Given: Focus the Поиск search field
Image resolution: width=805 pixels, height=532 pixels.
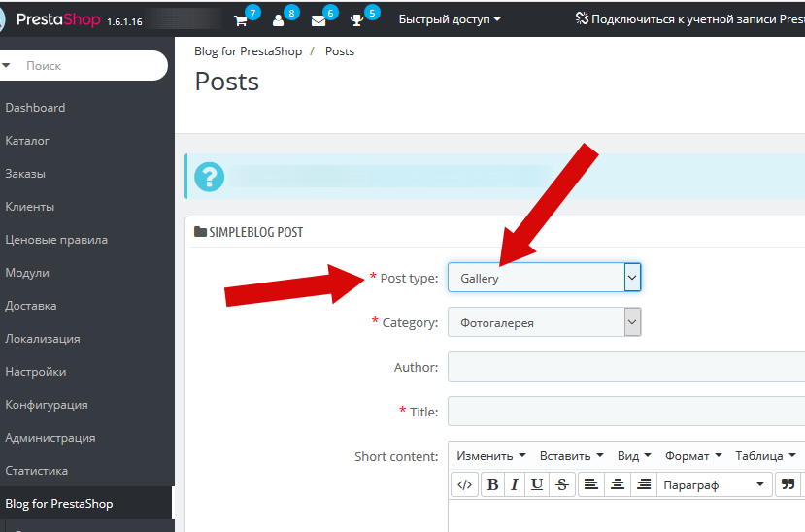Looking at the screenshot, I should (x=92, y=66).
